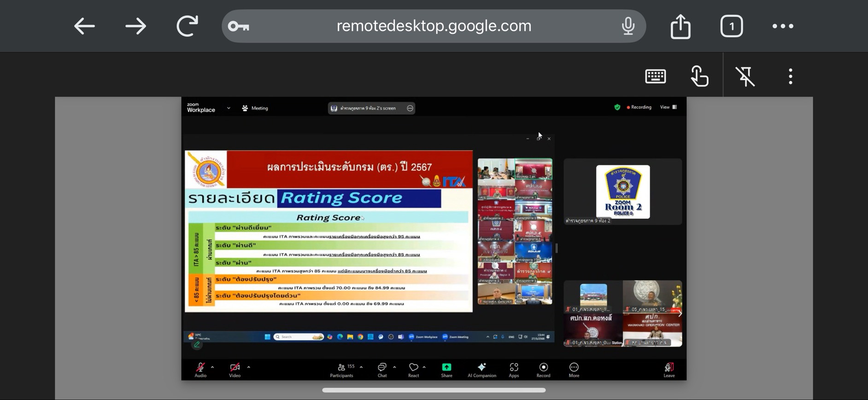Open AI Companion
Image resolution: width=868 pixels, height=400 pixels.
[x=481, y=369]
